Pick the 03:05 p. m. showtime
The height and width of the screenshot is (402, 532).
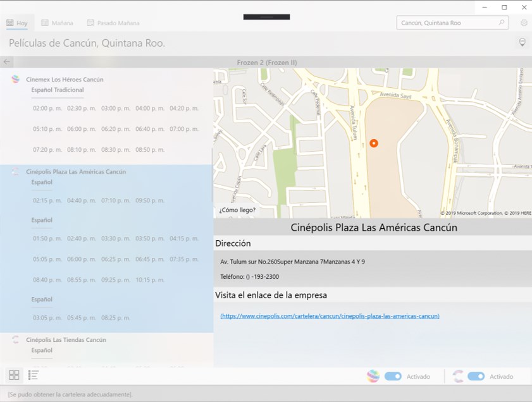coord(47,318)
